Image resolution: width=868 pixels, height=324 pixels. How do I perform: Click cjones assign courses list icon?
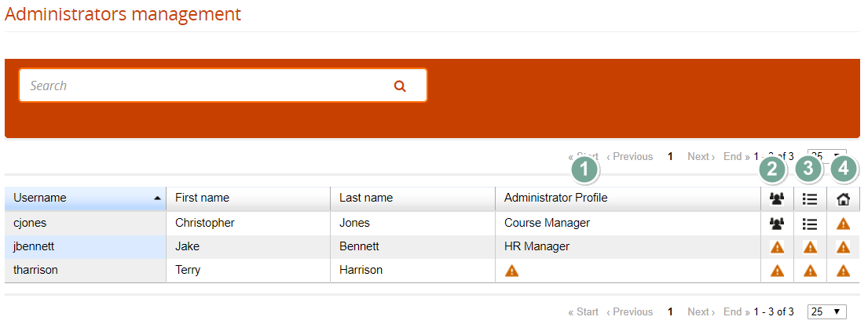point(810,224)
